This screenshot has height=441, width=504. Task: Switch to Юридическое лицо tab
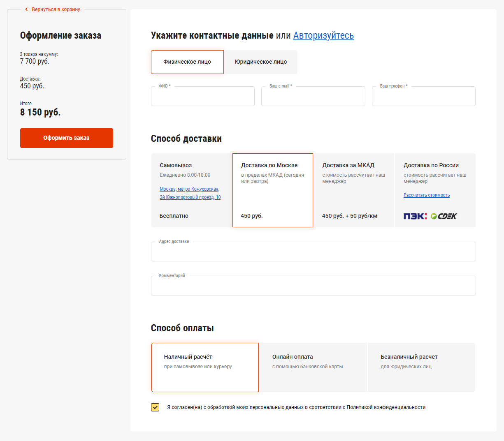point(261,62)
